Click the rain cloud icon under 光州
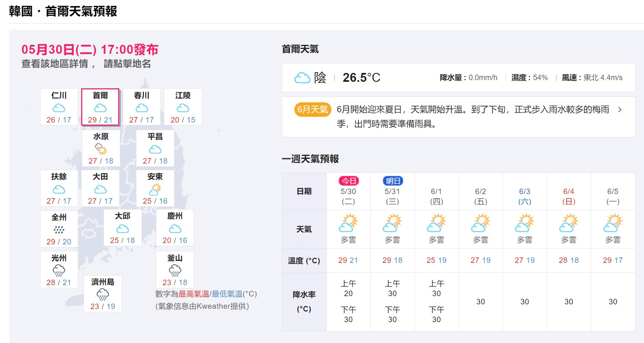644x343 pixels. coord(59,270)
